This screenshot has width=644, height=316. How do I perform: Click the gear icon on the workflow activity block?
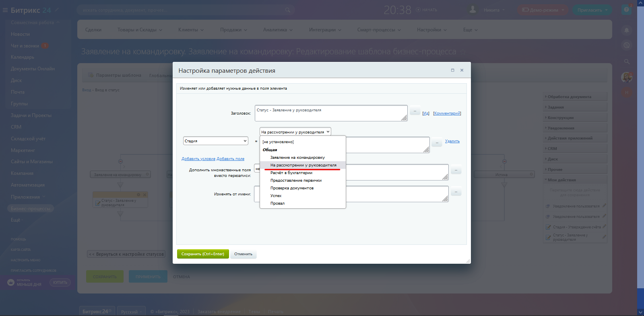point(138,195)
